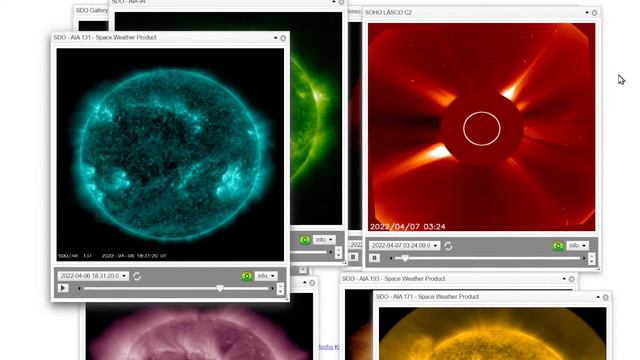The width and height of the screenshot is (640, 360).
Task: Step forward one frame in AIA 94 slider
Action: (331, 252)
